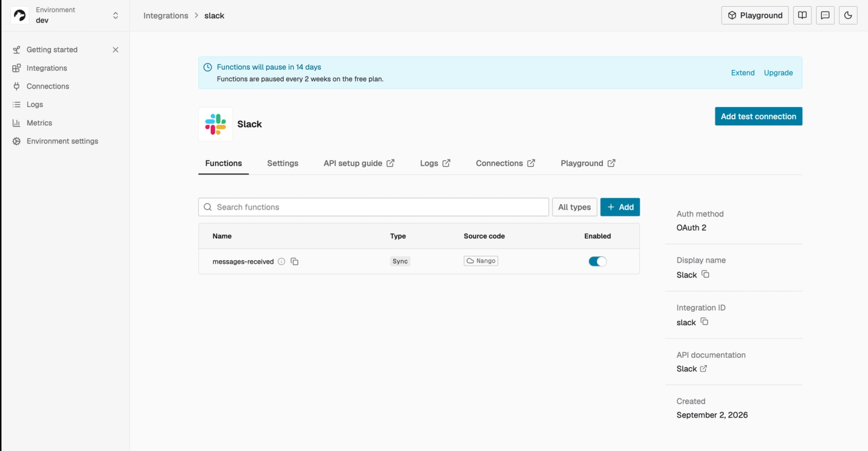The width and height of the screenshot is (868, 451).
Task: Open Environment settings in sidebar
Action: 62,141
